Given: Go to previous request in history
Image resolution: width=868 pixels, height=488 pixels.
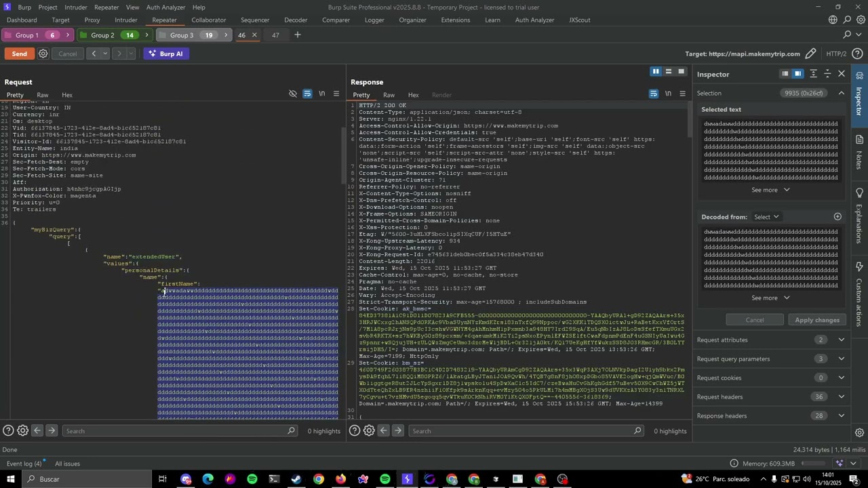Looking at the screenshot, I should [x=94, y=54].
